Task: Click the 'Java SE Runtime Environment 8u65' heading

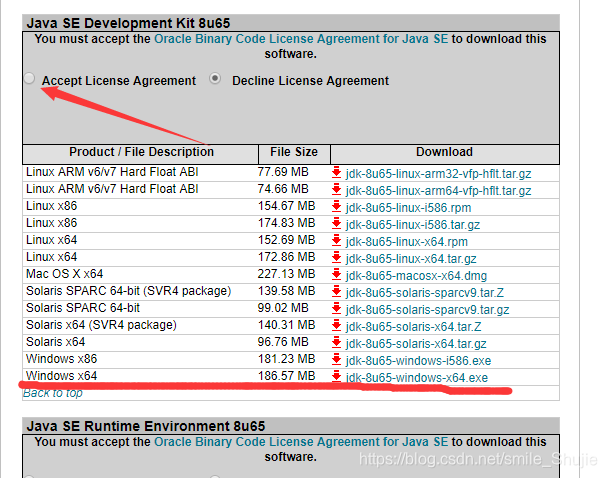Action: (x=146, y=426)
